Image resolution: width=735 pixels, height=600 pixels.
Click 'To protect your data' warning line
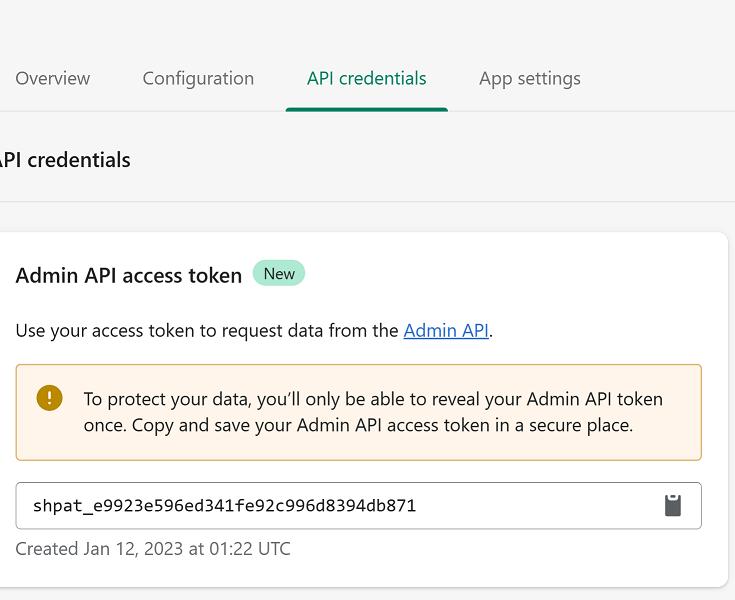point(372,399)
